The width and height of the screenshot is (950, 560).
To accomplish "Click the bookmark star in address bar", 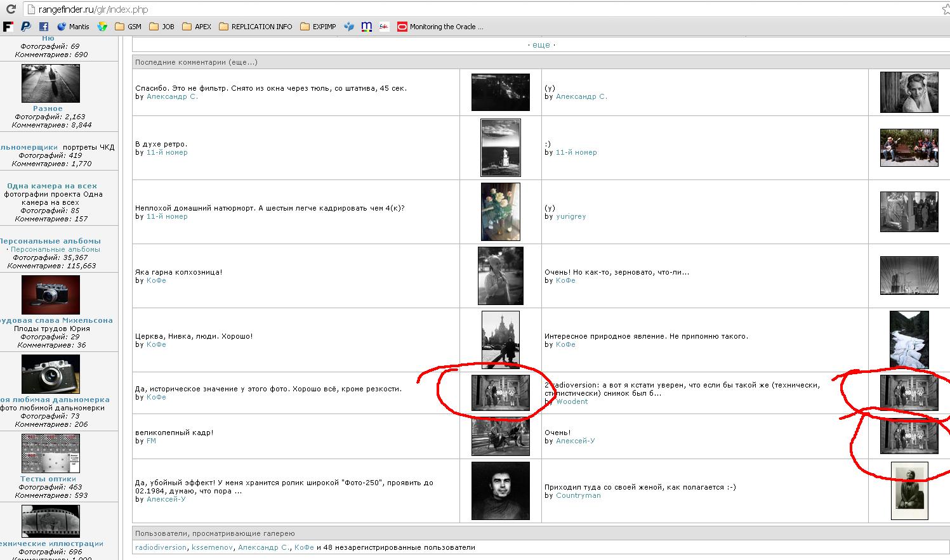I will pos(945,10).
